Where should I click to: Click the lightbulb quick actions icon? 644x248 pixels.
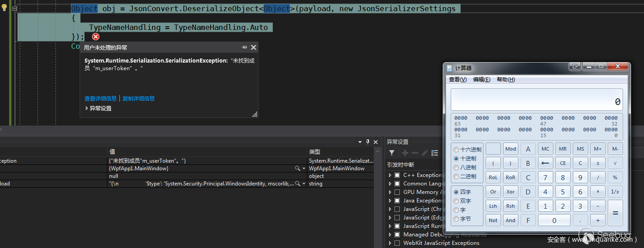coord(5,8)
